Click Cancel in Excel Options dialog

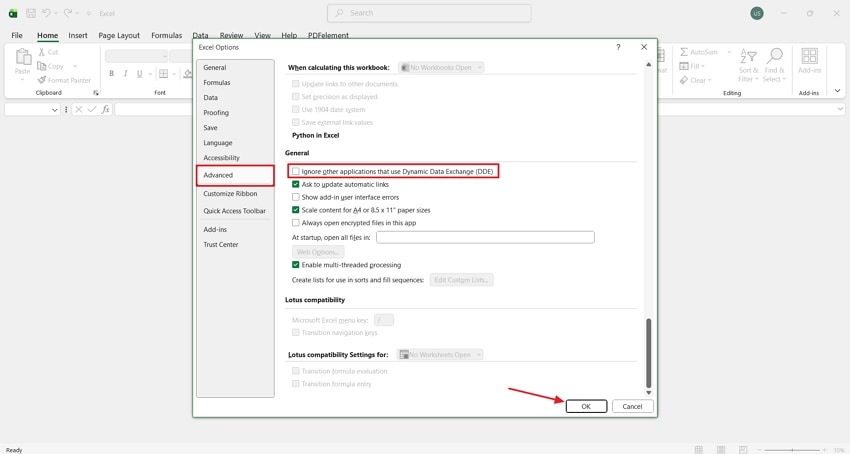pos(632,406)
